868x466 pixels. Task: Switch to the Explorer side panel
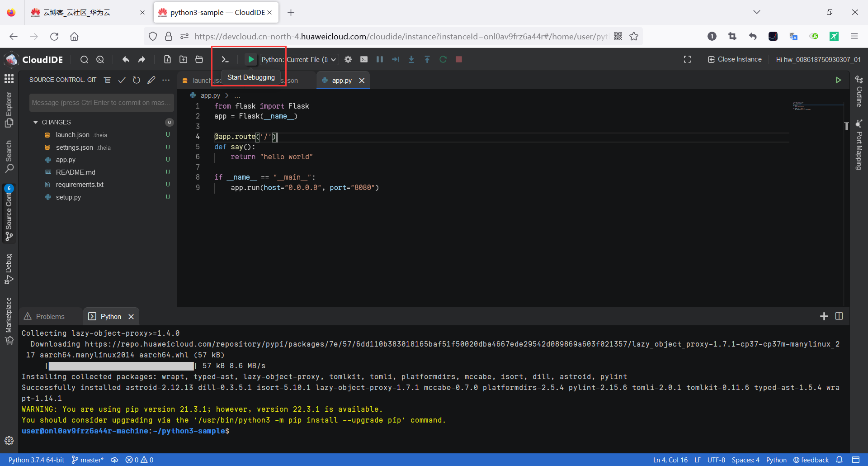pos(9,110)
